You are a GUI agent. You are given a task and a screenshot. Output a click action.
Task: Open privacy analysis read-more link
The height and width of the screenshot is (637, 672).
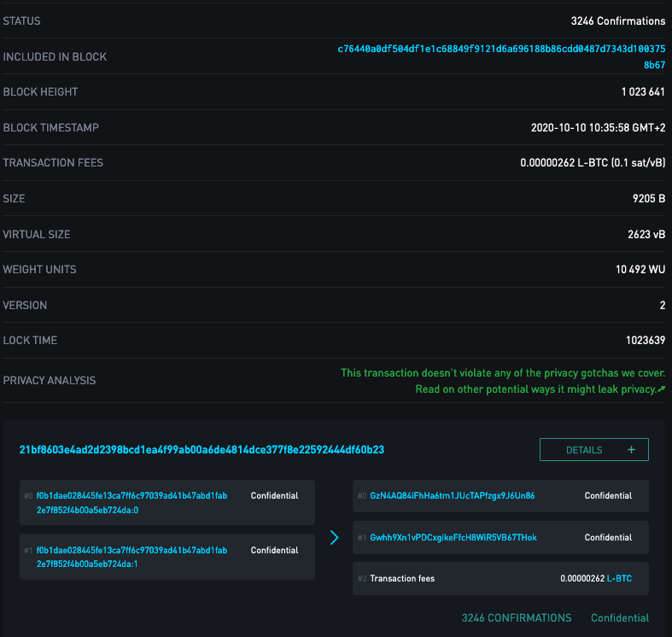(540, 389)
